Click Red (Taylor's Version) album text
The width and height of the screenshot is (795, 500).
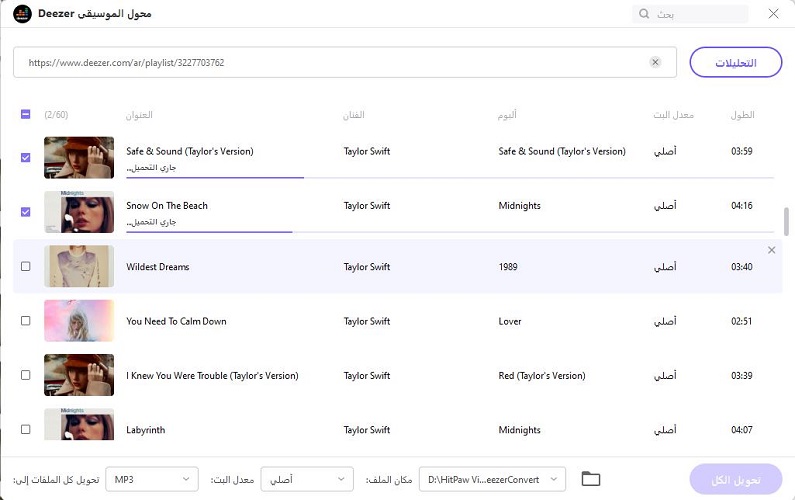(x=542, y=376)
